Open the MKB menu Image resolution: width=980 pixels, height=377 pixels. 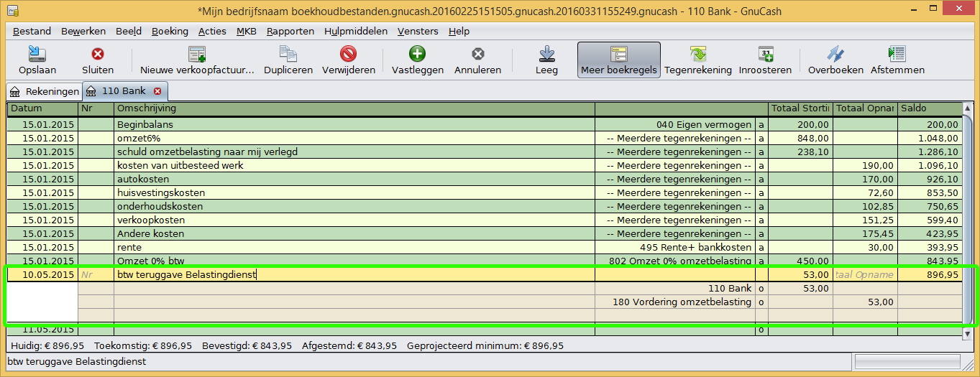click(246, 31)
